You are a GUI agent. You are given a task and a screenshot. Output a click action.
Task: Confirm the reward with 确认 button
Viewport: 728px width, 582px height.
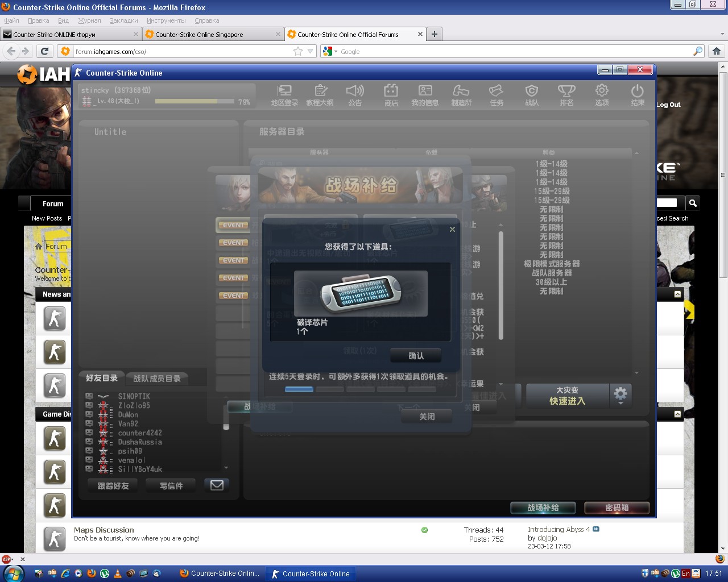click(416, 356)
